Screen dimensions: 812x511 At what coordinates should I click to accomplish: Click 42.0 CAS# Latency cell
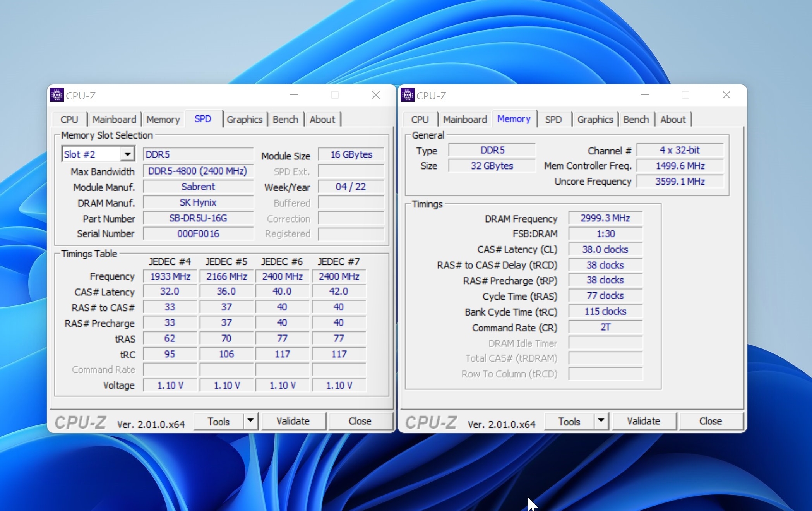pos(339,292)
